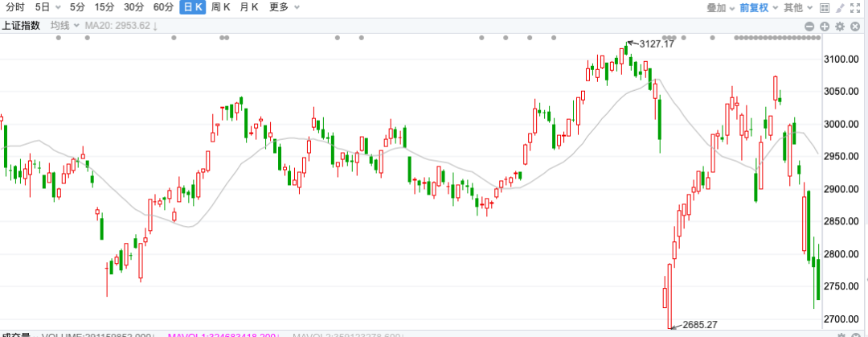Switch to the 月K monthly tab
Viewport: 868px width, 337px height.
[249, 7]
